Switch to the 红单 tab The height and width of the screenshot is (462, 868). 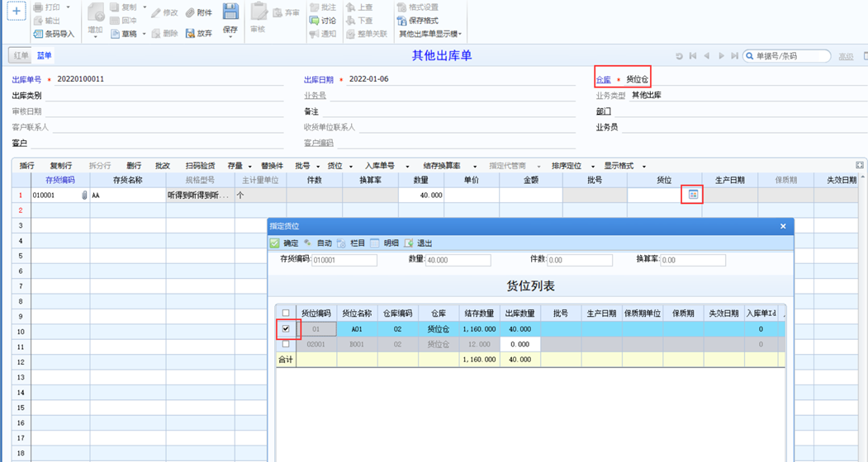(x=21, y=55)
